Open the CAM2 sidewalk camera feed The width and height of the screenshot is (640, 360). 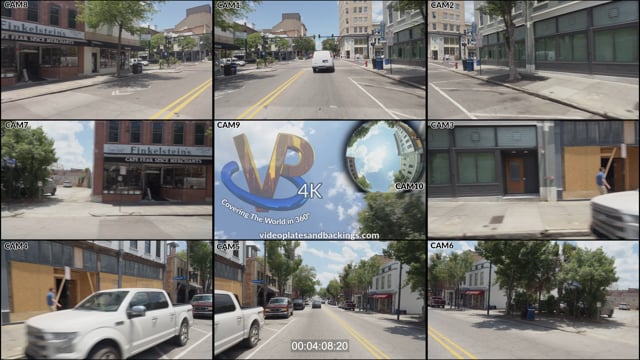[x=533, y=59]
